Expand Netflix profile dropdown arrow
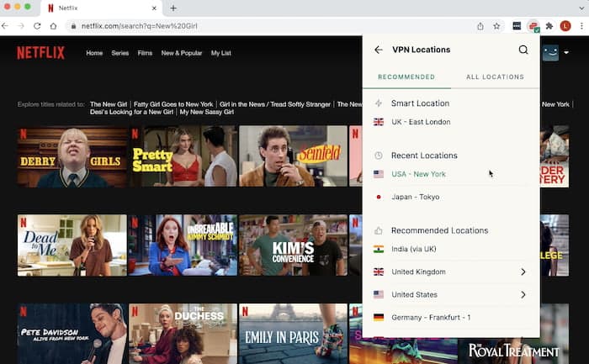 point(566,52)
